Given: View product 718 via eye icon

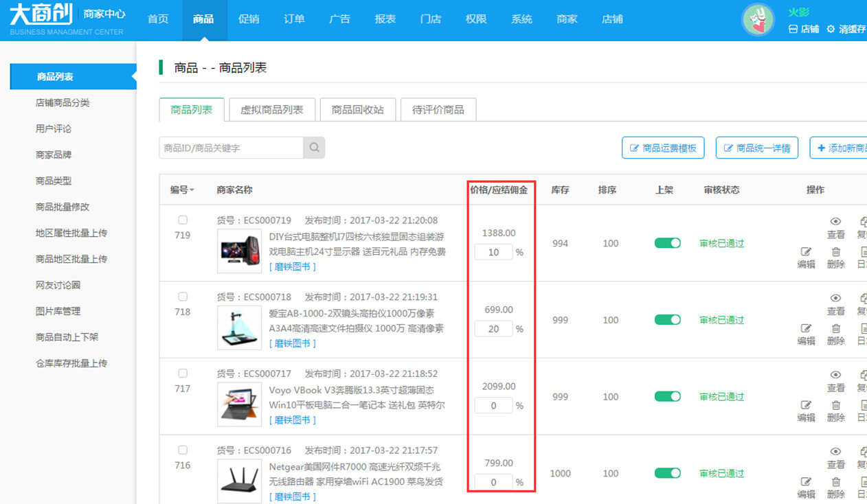Looking at the screenshot, I should [x=835, y=298].
